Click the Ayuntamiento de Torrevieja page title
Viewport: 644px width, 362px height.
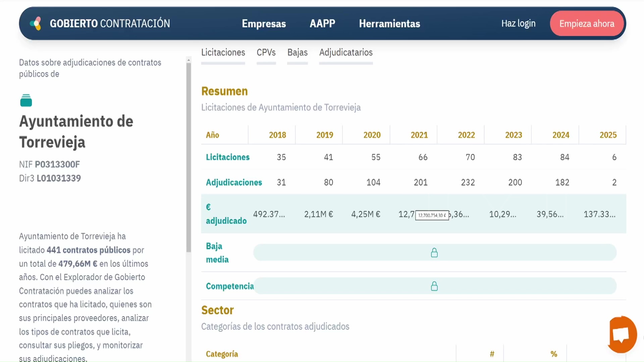pyautogui.click(x=76, y=131)
